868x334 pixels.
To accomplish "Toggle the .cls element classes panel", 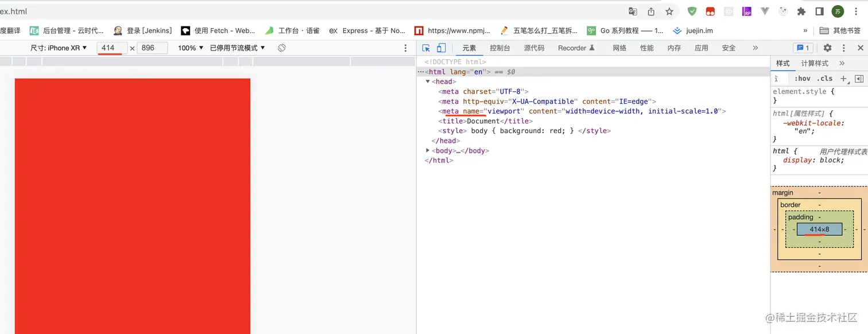I will point(824,79).
